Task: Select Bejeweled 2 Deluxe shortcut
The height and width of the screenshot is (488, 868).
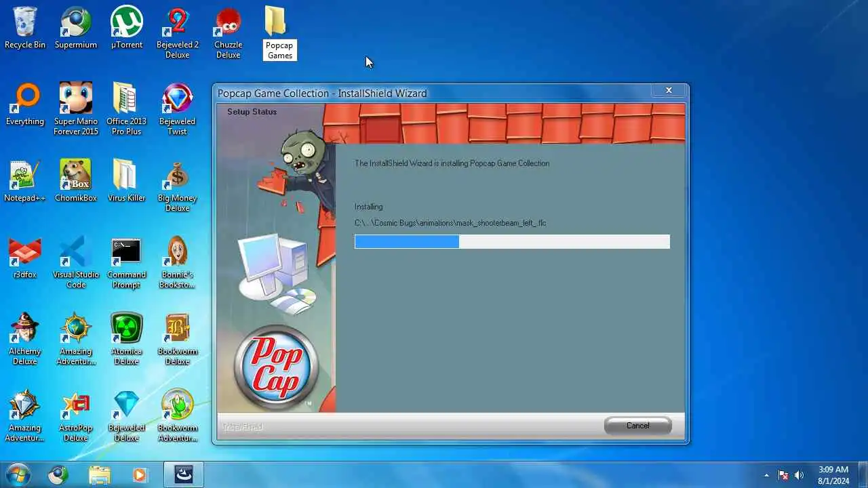Action: 178,33
